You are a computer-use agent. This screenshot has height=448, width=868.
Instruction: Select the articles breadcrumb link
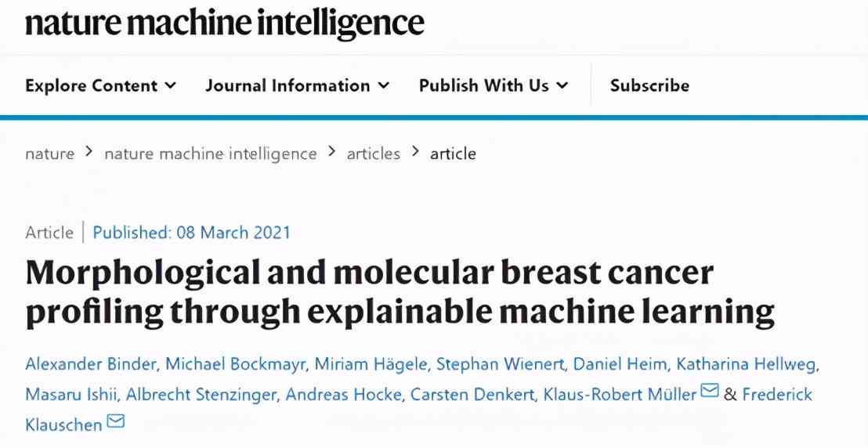[x=373, y=154]
